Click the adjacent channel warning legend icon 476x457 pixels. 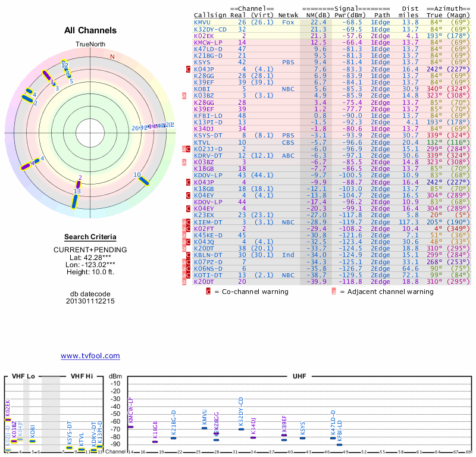[x=334, y=292]
